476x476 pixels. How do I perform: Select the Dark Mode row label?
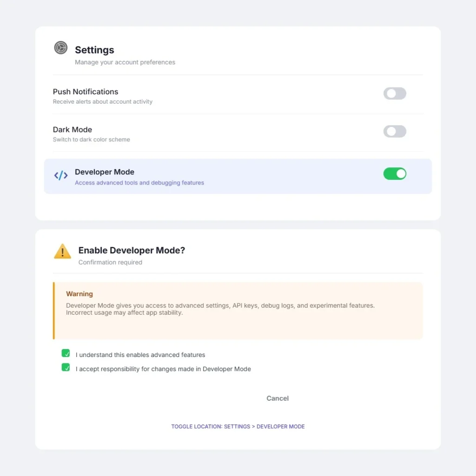click(73, 130)
